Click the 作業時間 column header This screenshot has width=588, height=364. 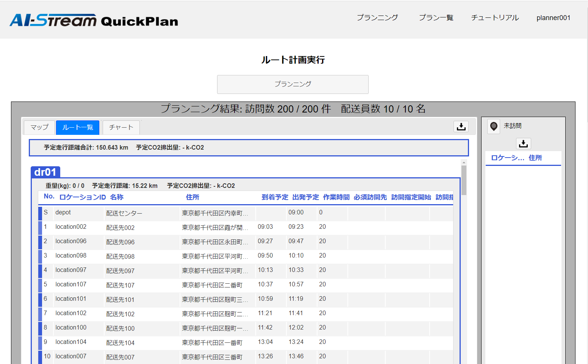point(336,197)
